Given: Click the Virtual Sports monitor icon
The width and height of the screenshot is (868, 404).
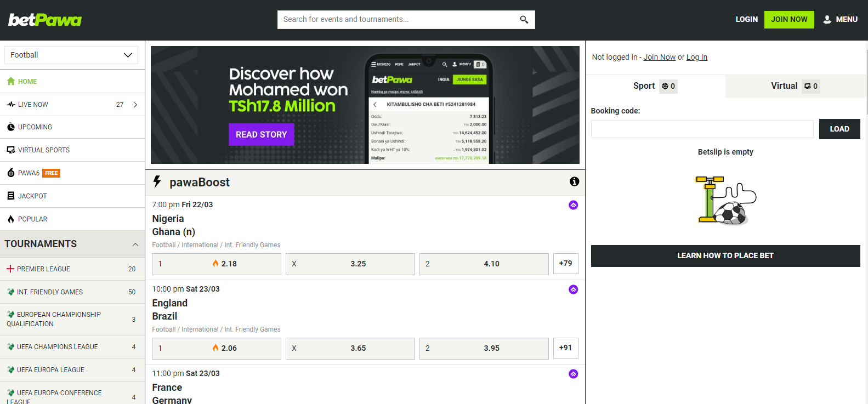Looking at the screenshot, I should [x=11, y=150].
